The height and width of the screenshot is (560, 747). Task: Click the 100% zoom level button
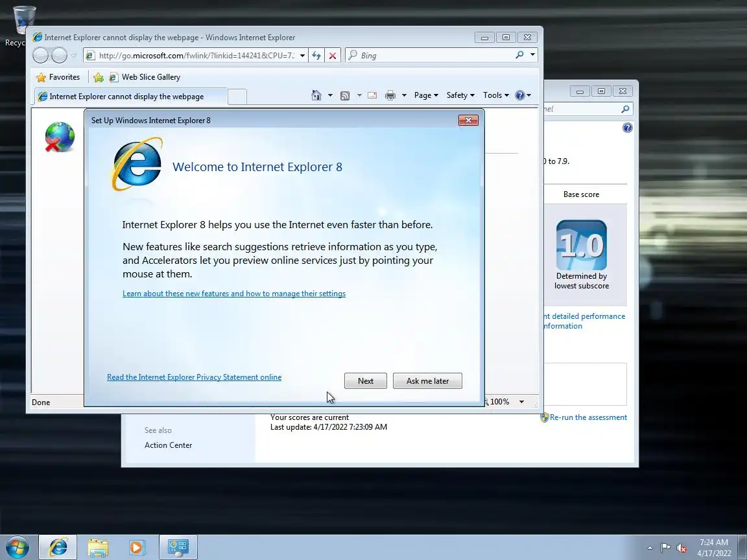pyautogui.click(x=497, y=402)
